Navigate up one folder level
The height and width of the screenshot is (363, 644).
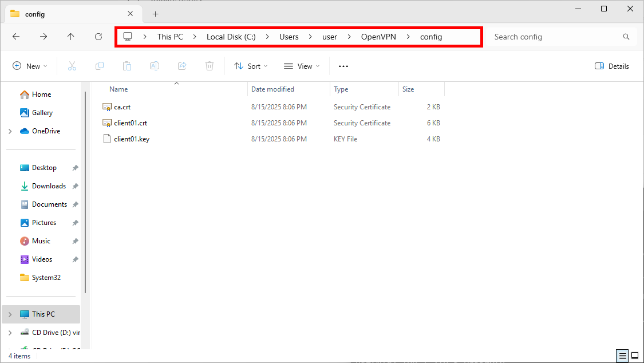coord(70,36)
